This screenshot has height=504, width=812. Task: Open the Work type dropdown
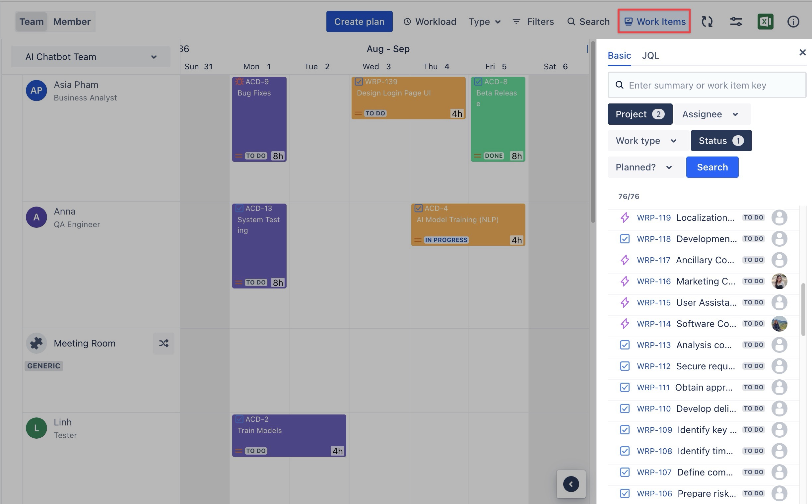(x=646, y=141)
